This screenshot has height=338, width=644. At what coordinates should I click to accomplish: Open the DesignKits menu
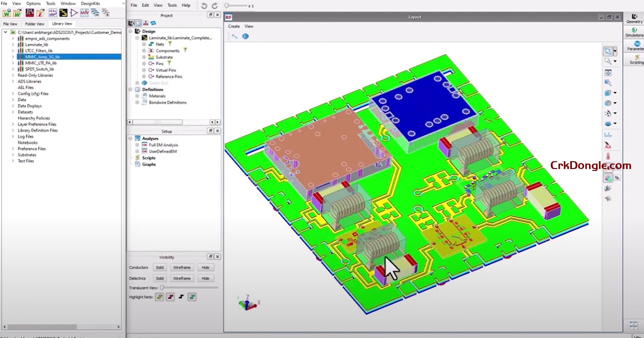(90, 3)
